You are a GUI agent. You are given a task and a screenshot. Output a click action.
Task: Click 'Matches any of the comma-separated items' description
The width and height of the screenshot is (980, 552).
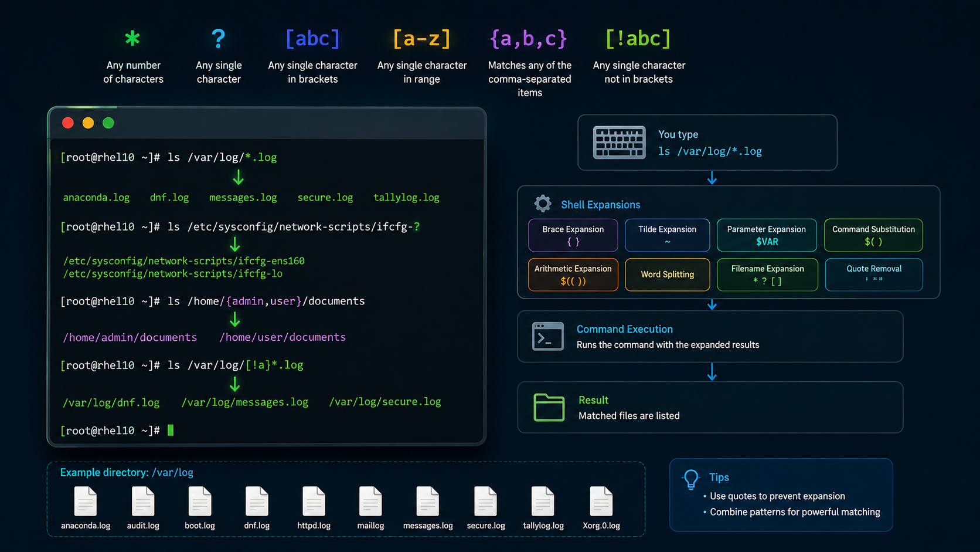click(529, 79)
